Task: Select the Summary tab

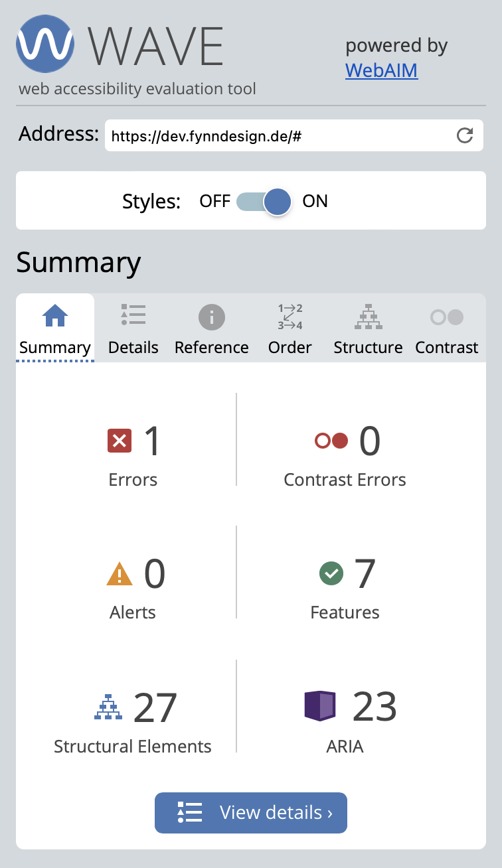Action: (x=55, y=328)
